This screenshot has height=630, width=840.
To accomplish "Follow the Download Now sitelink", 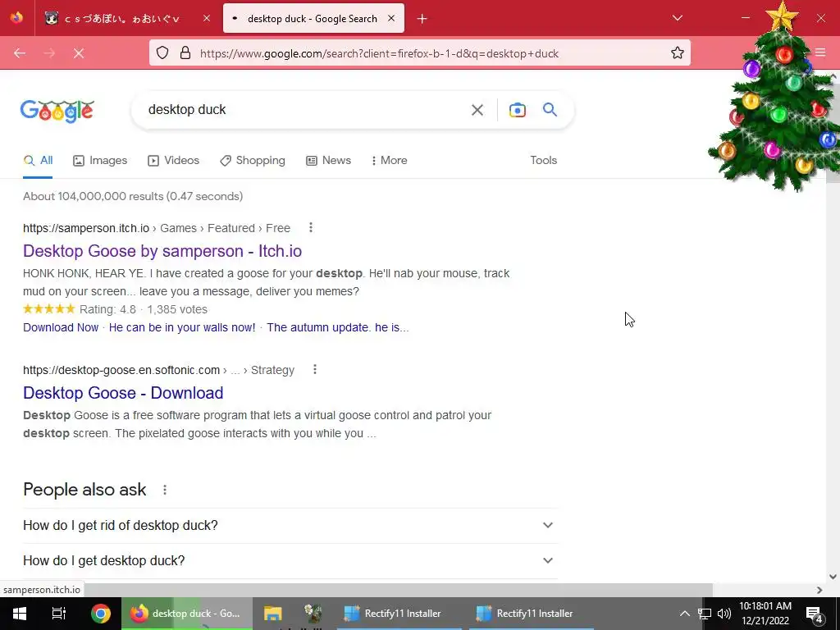I will point(61,327).
